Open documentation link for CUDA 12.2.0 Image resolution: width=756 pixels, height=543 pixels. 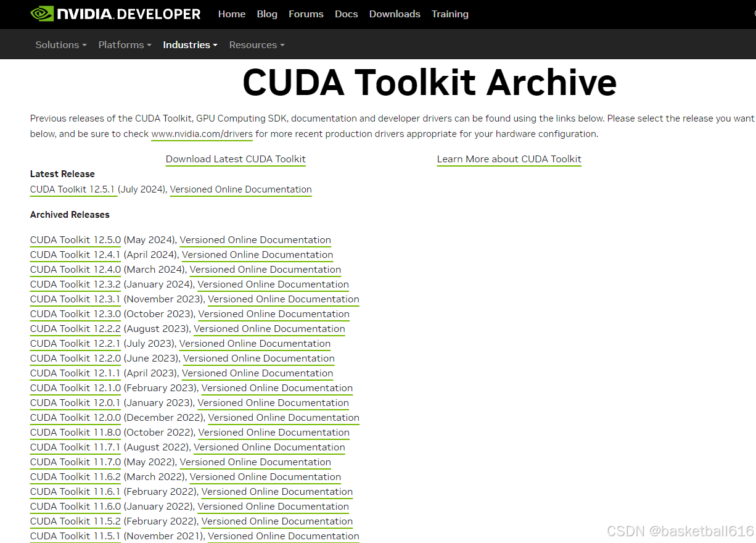[259, 359]
